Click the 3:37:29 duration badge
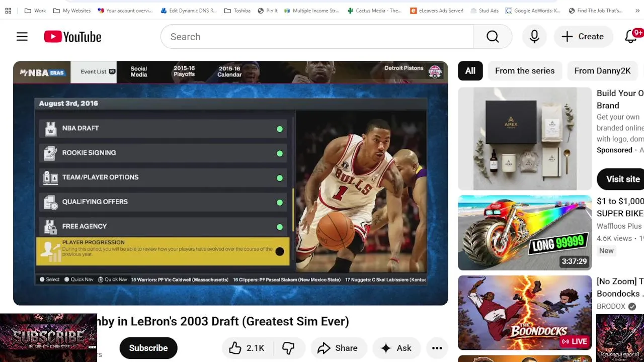The width and height of the screenshot is (644, 362). tap(574, 261)
